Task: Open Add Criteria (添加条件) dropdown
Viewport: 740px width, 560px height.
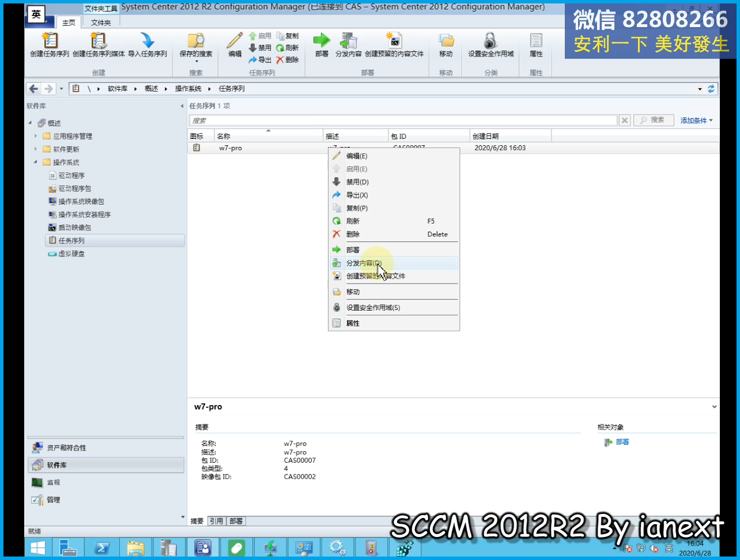Action: point(696,120)
